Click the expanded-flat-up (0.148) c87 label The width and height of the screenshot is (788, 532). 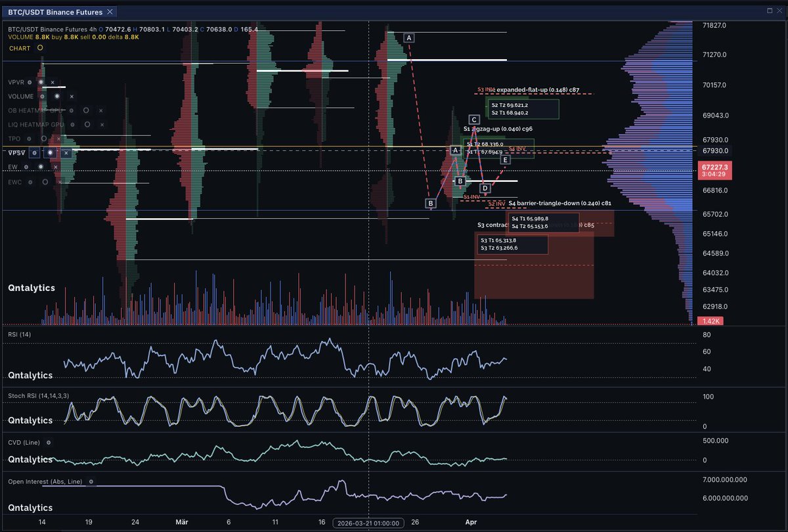coord(538,89)
